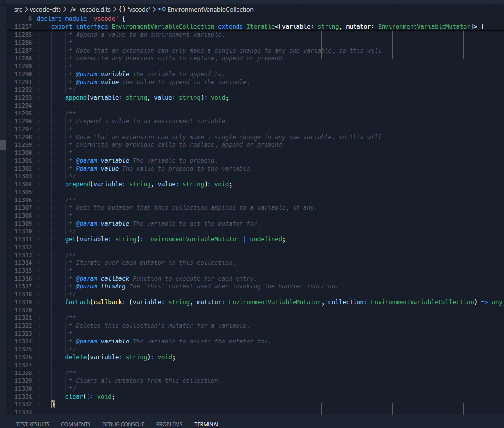Show the COMMENTS panel
Image resolution: width=504 pixels, height=428 pixels.
[76, 424]
